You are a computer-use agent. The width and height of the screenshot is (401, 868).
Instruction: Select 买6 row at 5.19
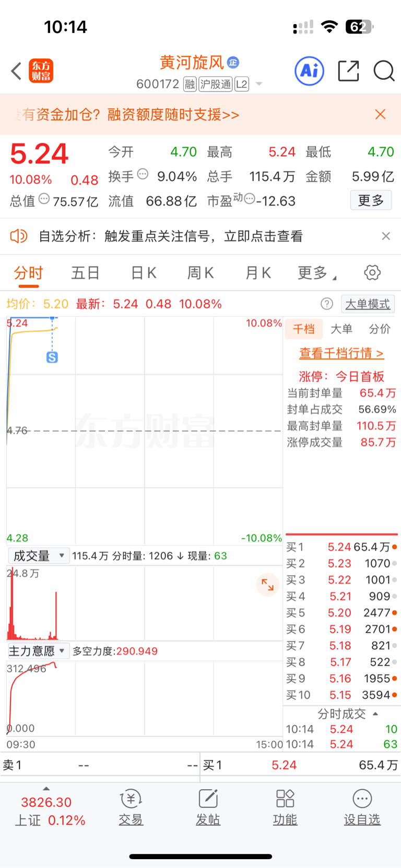click(x=341, y=629)
